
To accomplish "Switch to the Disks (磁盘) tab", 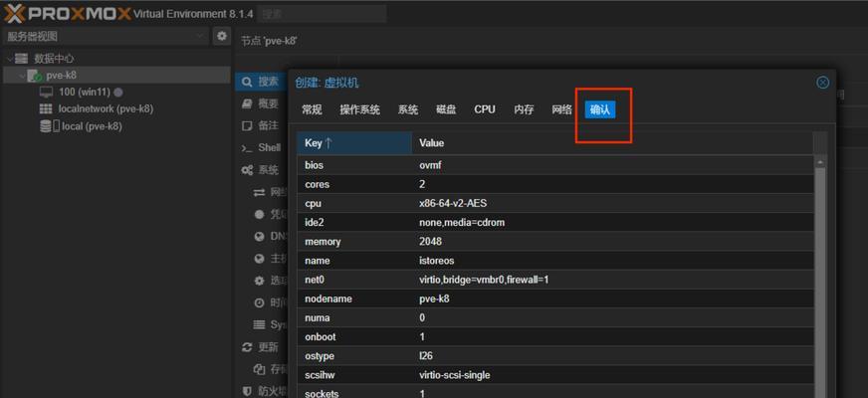I will 446,109.
